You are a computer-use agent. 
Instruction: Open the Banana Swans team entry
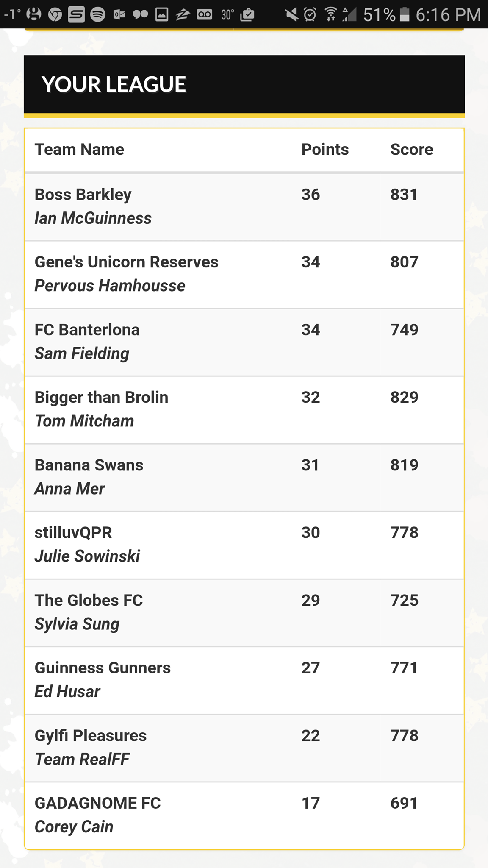point(244,478)
